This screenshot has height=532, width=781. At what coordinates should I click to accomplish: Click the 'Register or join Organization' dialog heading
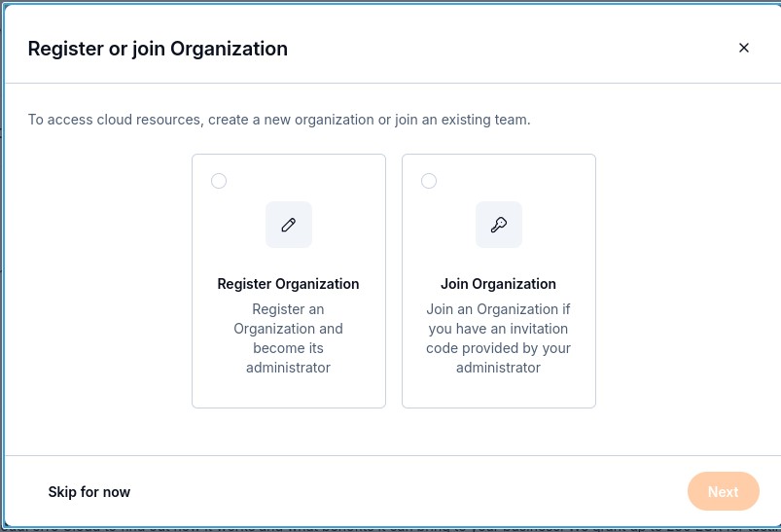[x=158, y=49]
